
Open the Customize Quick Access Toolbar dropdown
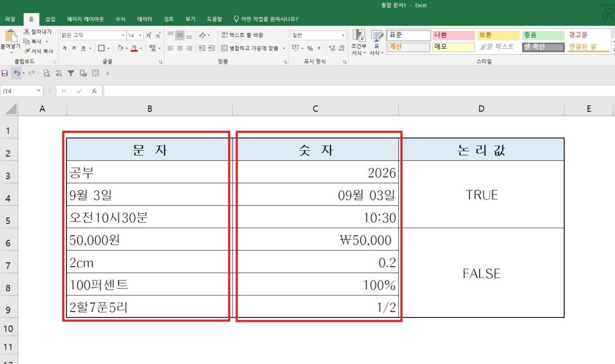108,73
